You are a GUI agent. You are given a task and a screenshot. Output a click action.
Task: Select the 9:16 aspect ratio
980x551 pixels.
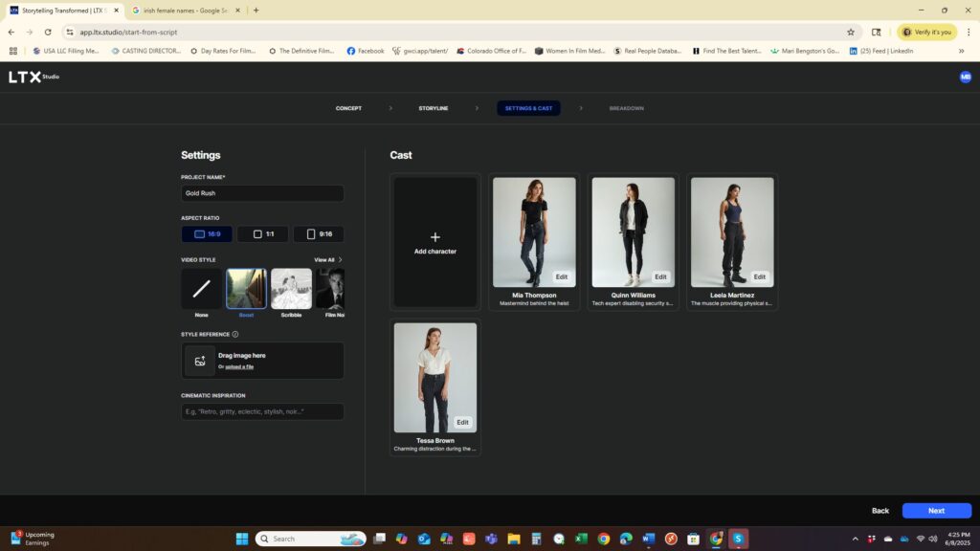coord(318,234)
